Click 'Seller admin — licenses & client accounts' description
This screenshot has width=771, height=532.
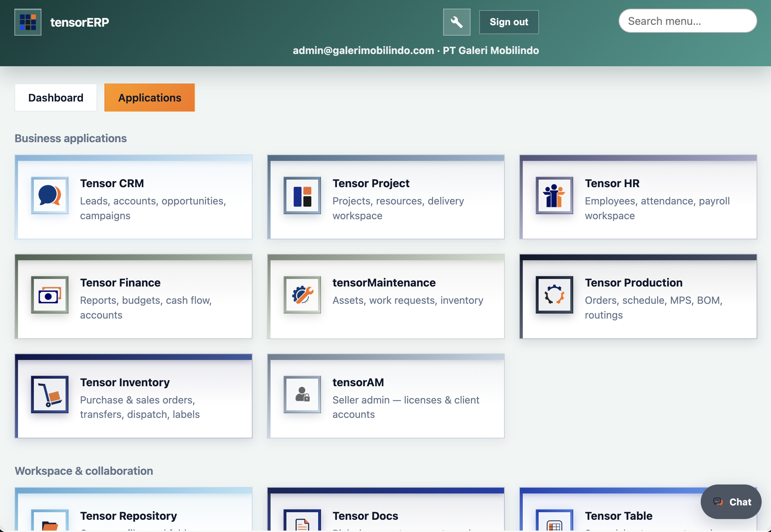(x=406, y=407)
